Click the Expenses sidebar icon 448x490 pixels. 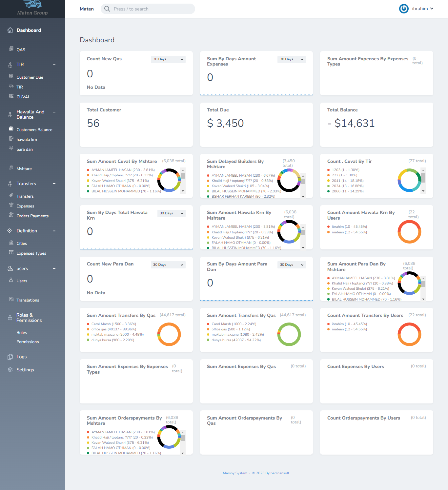tap(11, 205)
